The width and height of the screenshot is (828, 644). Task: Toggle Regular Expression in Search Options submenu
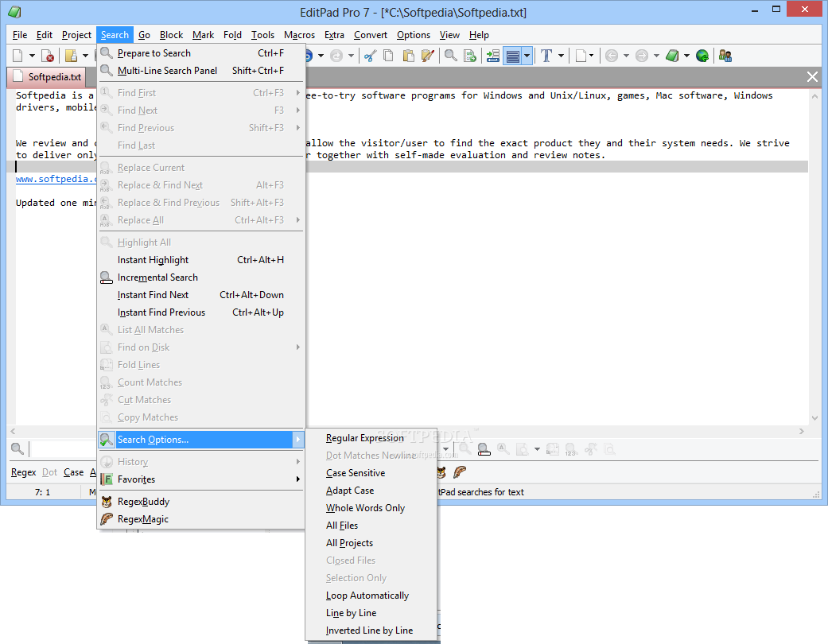(365, 438)
